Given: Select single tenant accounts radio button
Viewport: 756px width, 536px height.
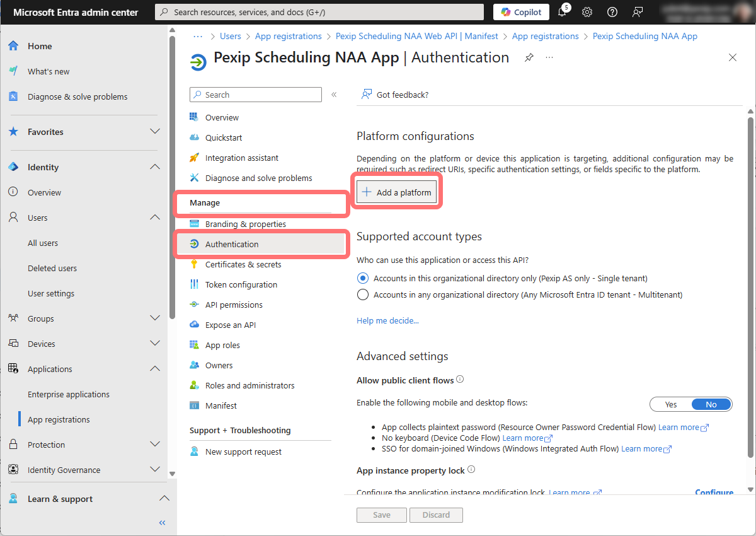Looking at the screenshot, I should tap(363, 278).
